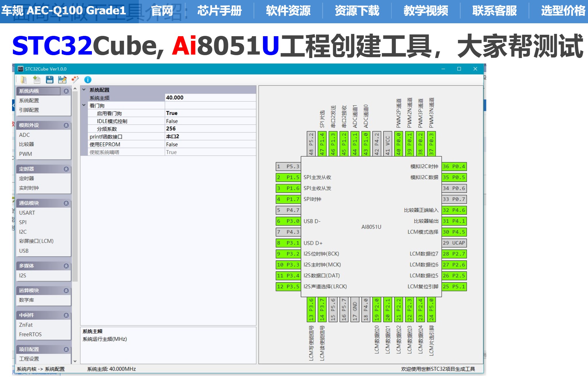This screenshot has width=588, height=378.
Task: Collapse the 多媒体 sidebar group
Action: tap(66, 266)
